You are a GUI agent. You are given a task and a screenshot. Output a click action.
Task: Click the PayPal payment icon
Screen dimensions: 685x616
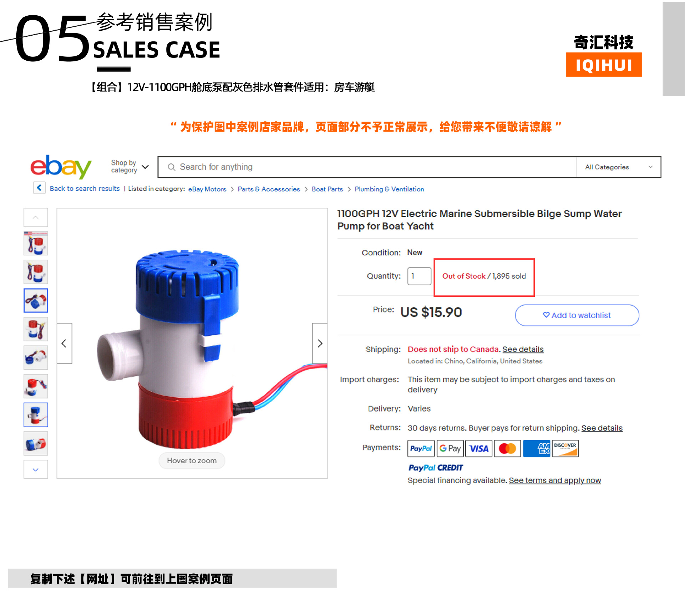pos(421,448)
